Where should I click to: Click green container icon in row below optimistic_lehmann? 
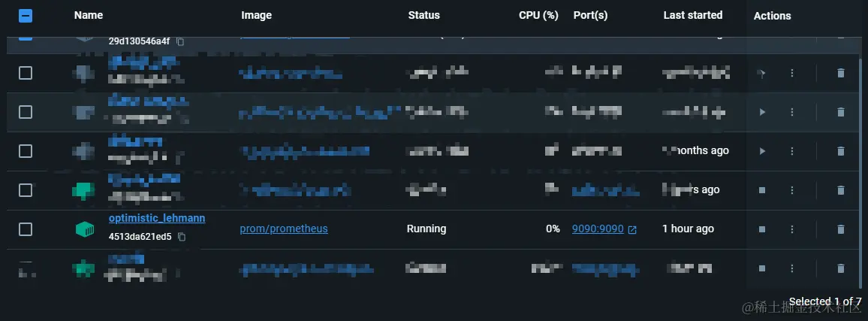[83, 269]
